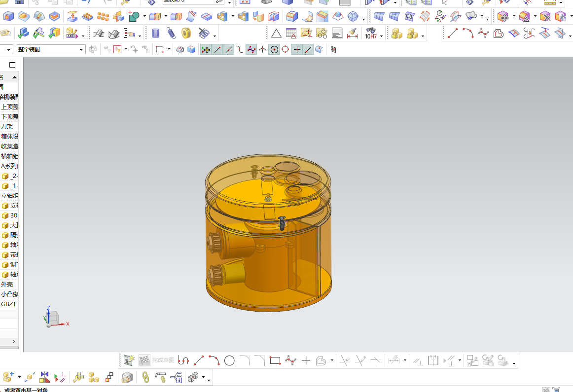The width and height of the screenshot is (573, 392).
Task: Select the delete face icon
Action: click(545, 16)
